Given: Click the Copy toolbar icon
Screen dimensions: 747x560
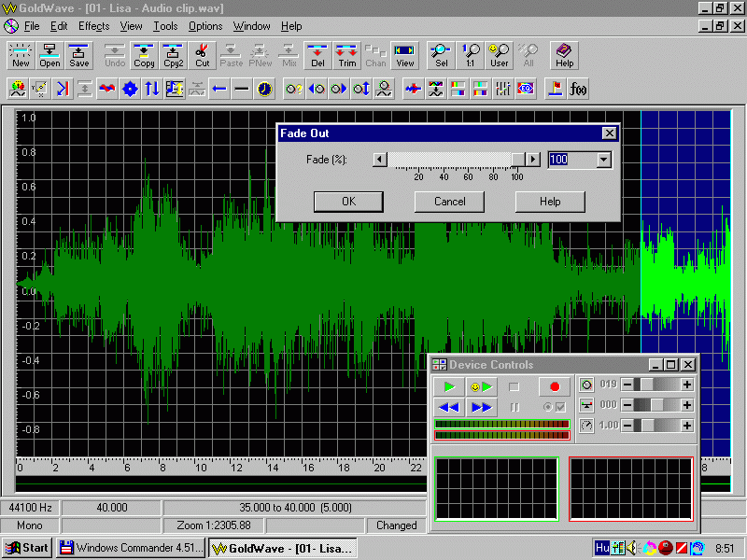Looking at the screenshot, I should pos(144,56).
